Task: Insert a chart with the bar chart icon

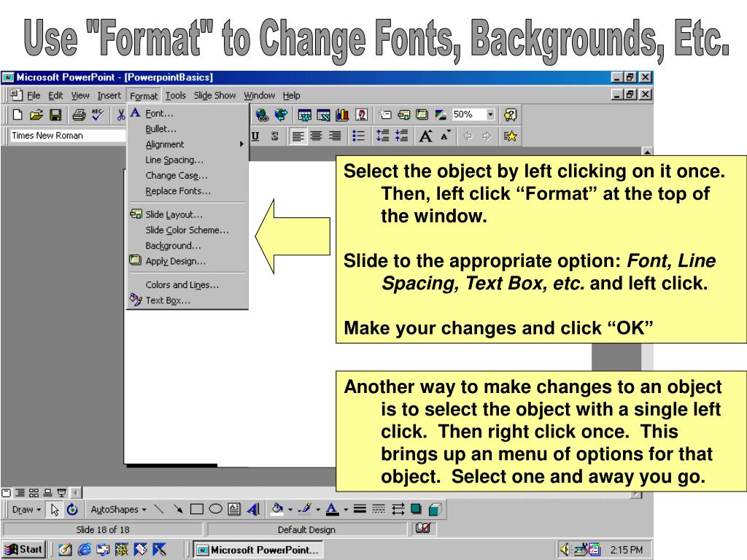Action: 342,114
